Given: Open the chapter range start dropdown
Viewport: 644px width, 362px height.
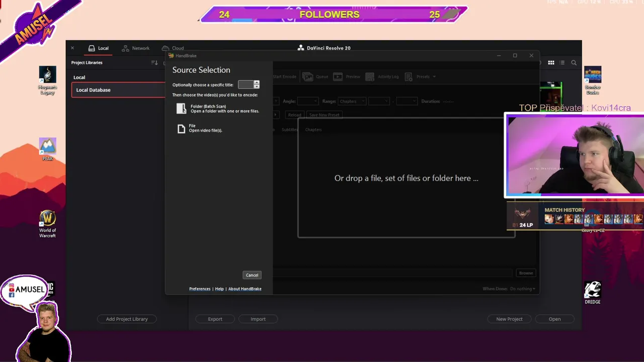Looking at the screenshot, I should [x=379, y=101].
